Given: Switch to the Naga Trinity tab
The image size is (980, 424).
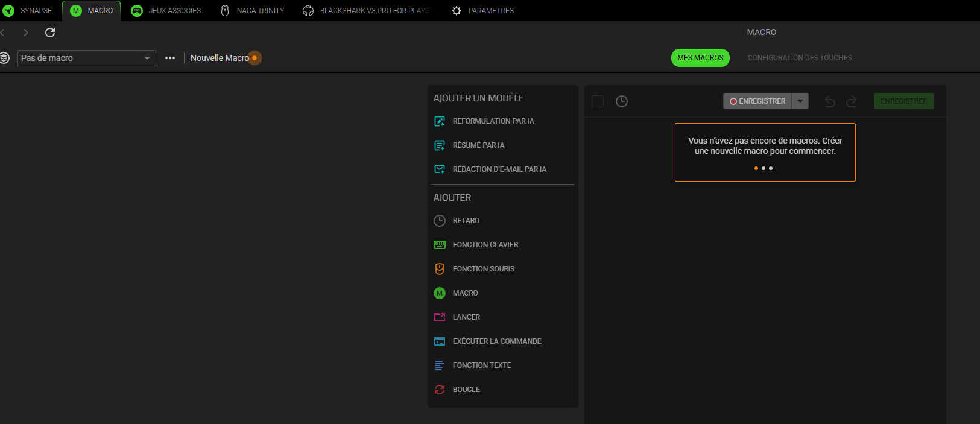Looking at the screenshot, I should click(252, 11).
